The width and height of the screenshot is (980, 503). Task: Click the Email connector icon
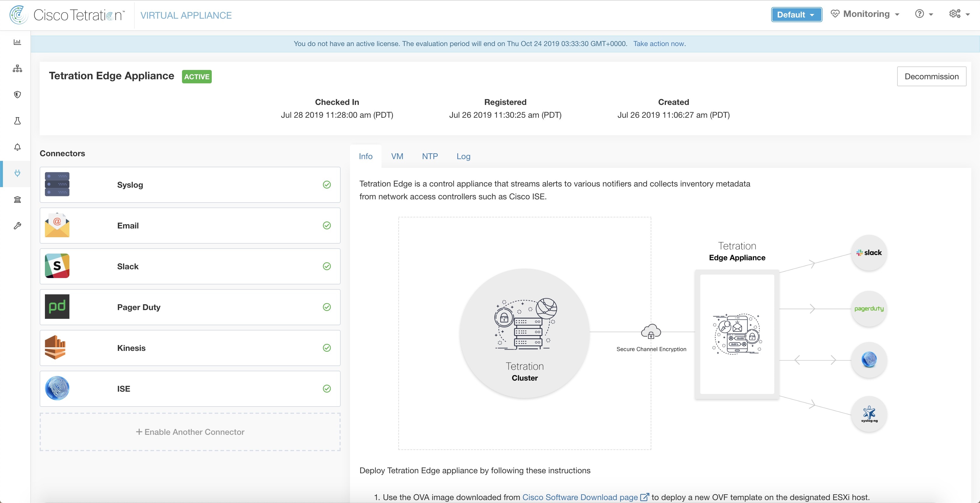57,225
